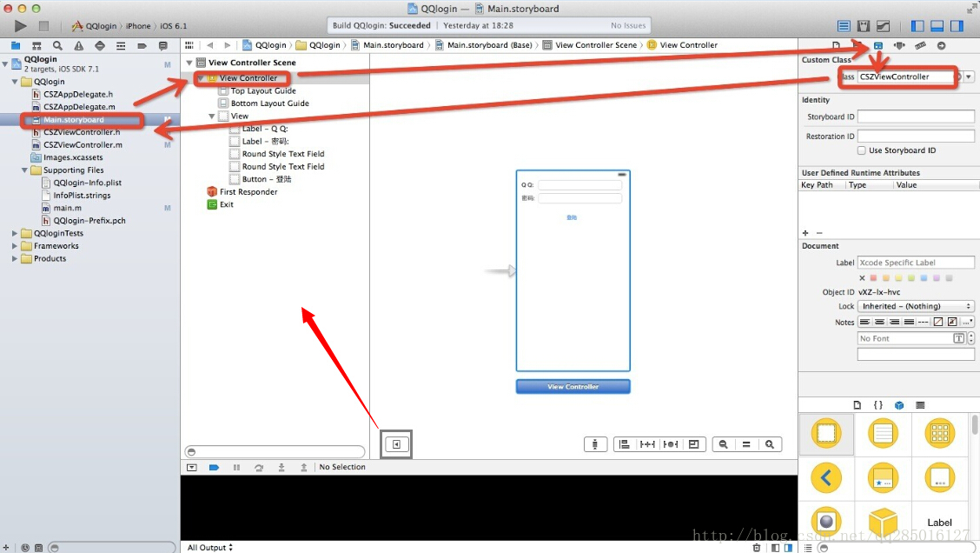Image resolution: width=980 pixels, height=553 pixels.
Task: Open the Symbol navigator tab
Action: pyautogui.click(x=36, y=45)
